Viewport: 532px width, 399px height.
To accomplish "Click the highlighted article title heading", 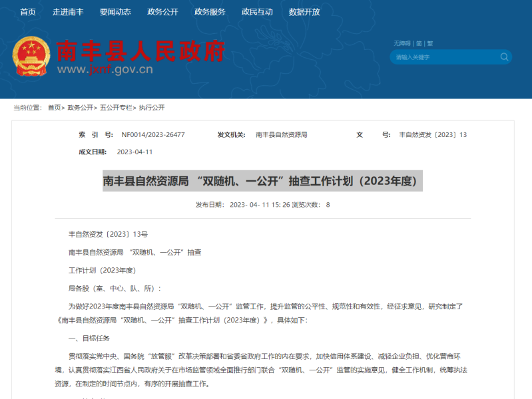I will [262, 181].
